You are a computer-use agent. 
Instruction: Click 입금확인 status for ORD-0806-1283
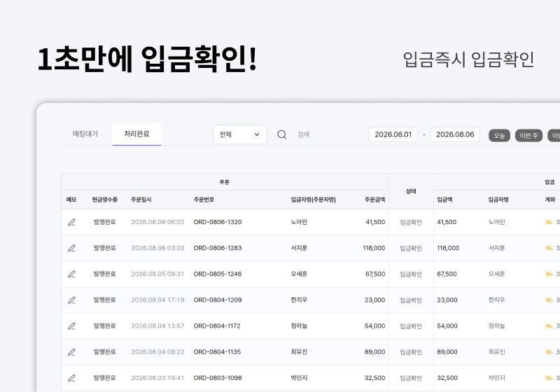(411, 248)
